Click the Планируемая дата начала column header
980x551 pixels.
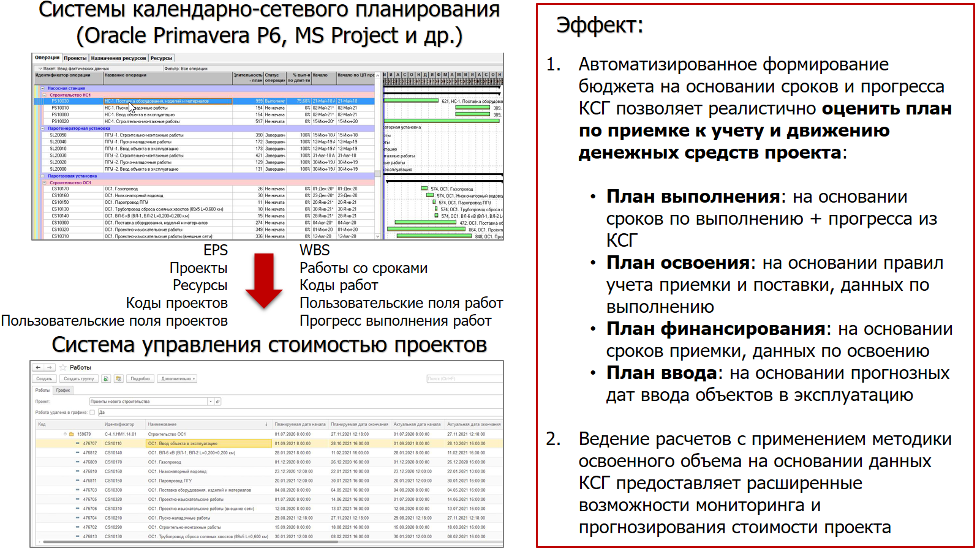point(300,424)
